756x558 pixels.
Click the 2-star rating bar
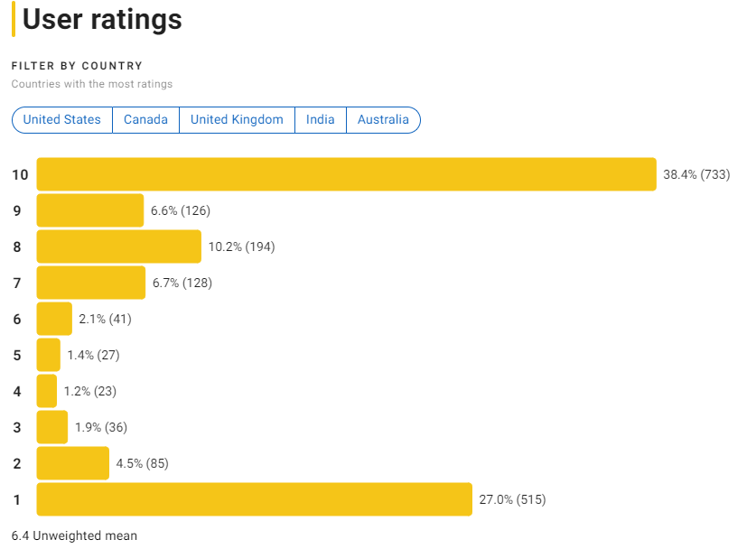click(x=73, y=463)
